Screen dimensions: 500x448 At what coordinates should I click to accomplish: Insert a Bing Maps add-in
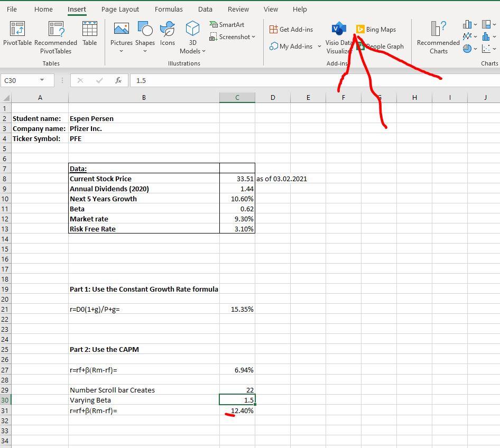377,30
